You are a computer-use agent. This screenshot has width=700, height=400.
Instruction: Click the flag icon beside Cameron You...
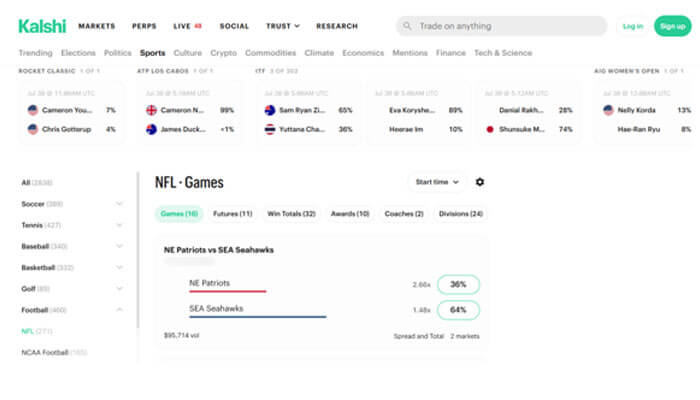33,110
